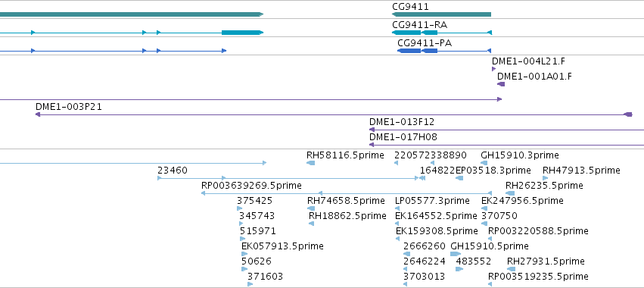Screen dimensions: 644x288
Task: Click the RP003639269.5prime feature line
Action: pos(347,193)
